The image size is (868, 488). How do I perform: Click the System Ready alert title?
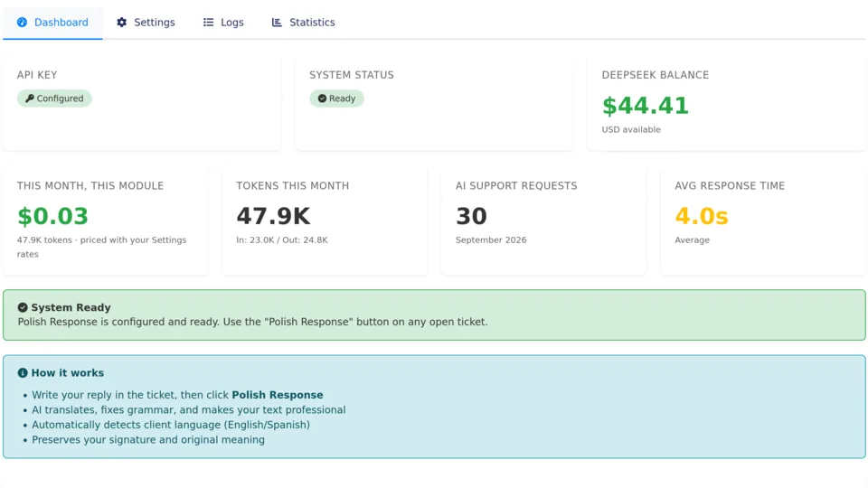pos(71,307)
